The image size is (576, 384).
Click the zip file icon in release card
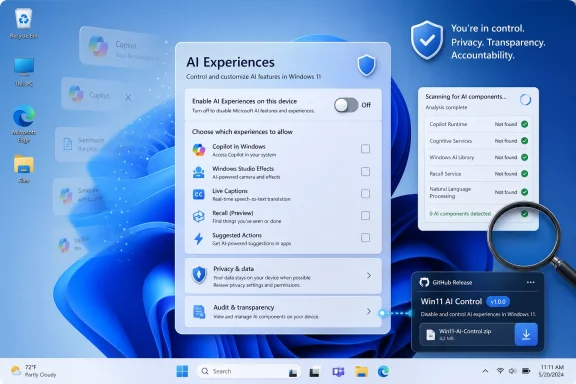[x=430, y=334]
